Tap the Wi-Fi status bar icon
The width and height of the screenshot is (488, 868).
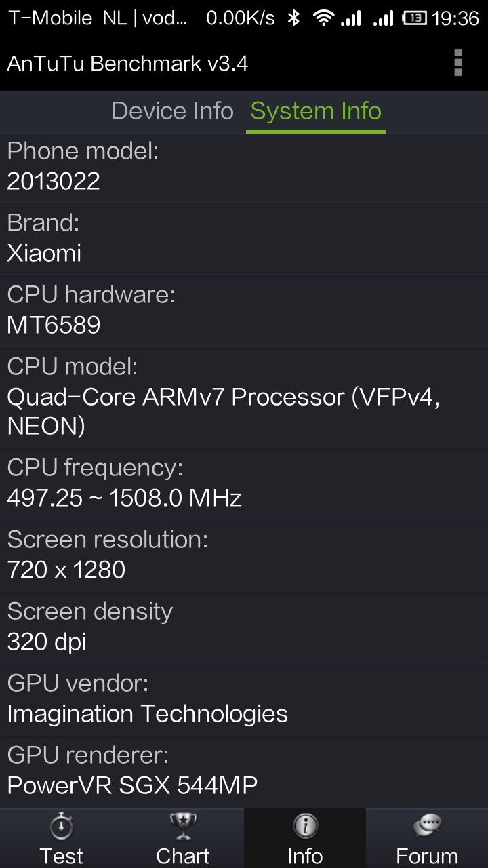point(324,18)
